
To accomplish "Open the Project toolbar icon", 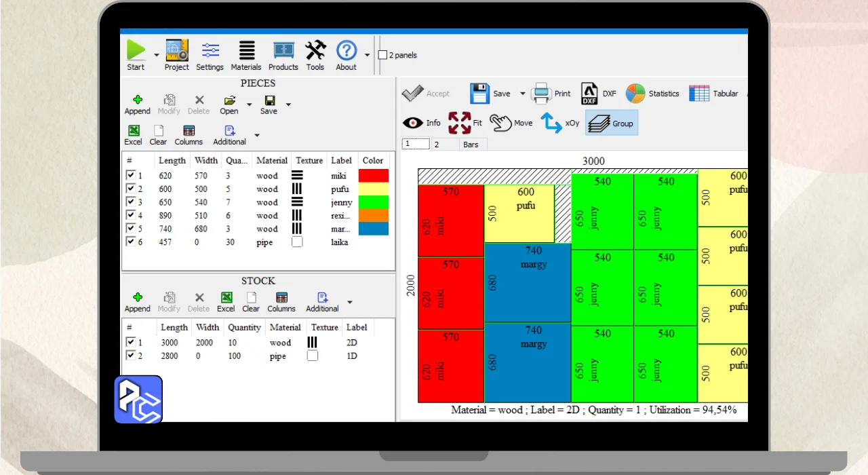I will (177, 50).
